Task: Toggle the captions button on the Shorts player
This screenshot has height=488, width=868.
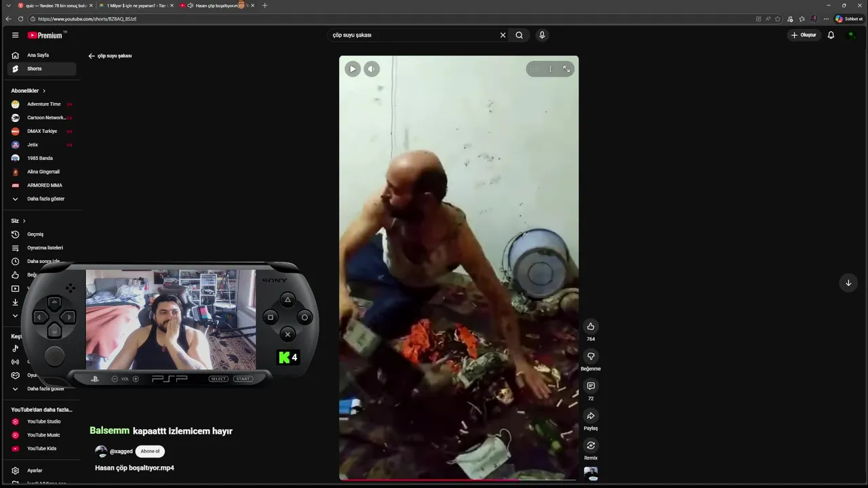Action: coord(534,68)
